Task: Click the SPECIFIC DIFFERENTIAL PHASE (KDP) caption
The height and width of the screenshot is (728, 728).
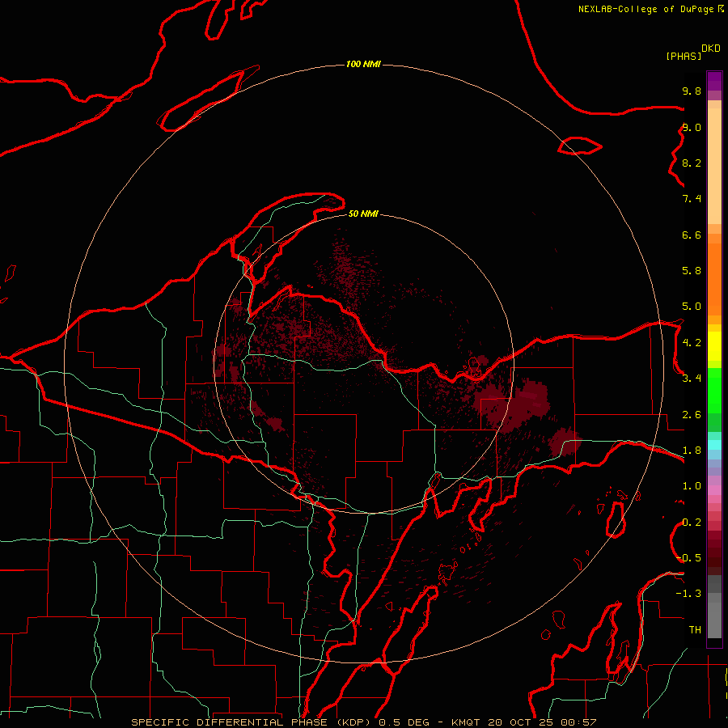Action: tap(251, 722)
